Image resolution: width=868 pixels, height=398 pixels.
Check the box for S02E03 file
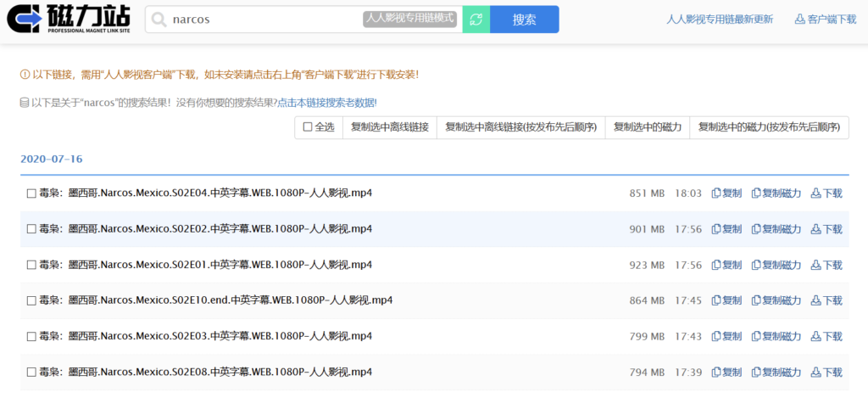(31, 336)
